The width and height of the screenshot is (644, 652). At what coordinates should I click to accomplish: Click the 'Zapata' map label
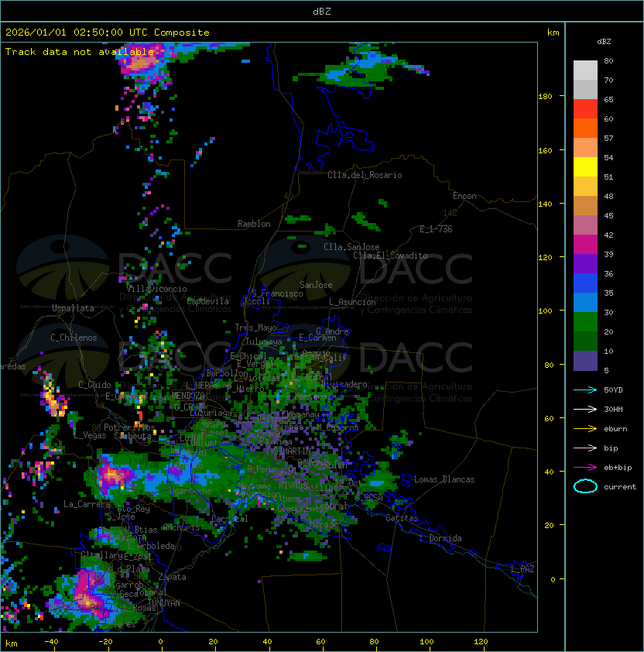pyautogui.click(x=172, y=577)
